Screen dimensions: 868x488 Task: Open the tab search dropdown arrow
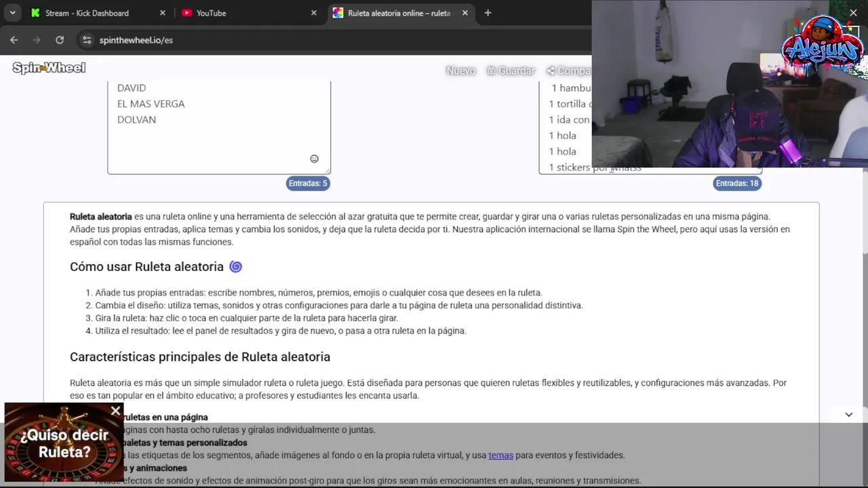12,13
